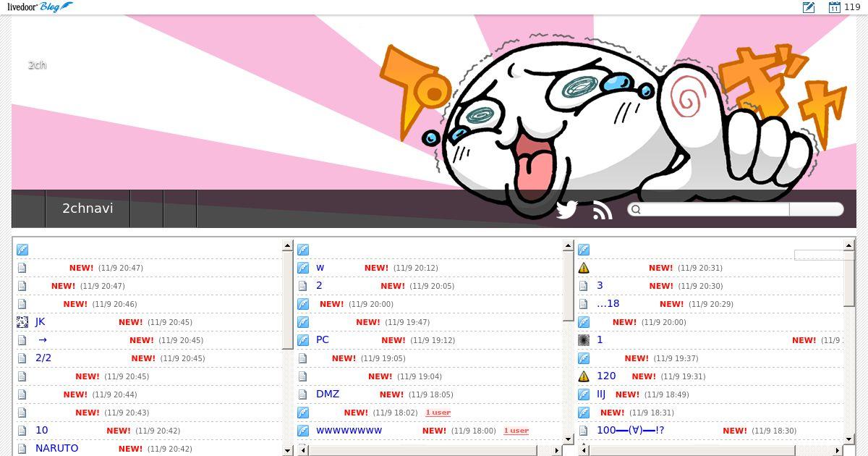Open the wwwwwwwww entry link
The image size is (868, 456).
pyautogui.click(x=349, y=431)
